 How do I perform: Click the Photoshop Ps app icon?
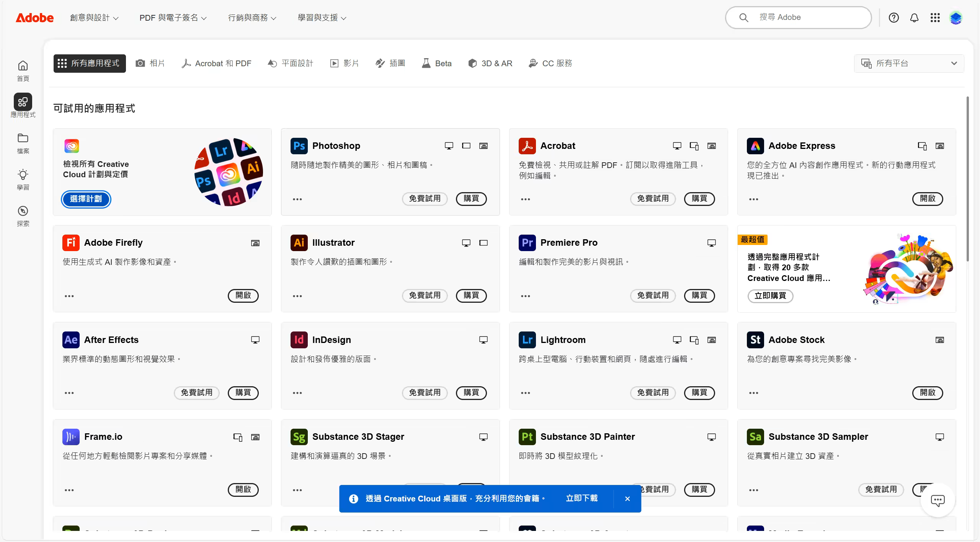[x=299, y=146]
